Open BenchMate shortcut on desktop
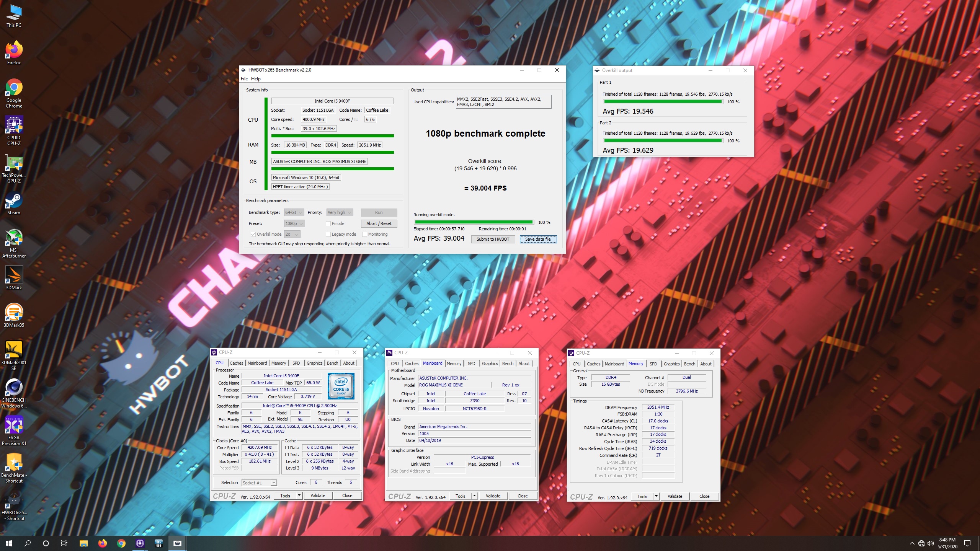The height and width of the screenshot is (551, 980). click(x=14, y=468)
